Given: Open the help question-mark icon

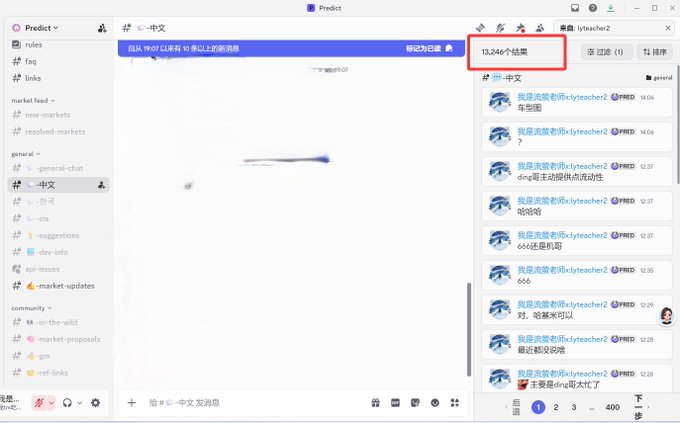Looking at the screenshot, I should point(592,8).
